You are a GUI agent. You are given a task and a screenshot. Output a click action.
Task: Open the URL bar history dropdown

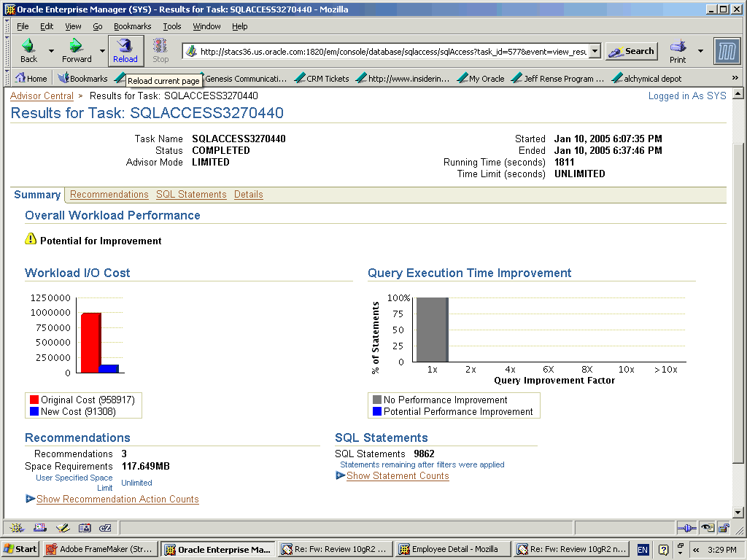click(595, 51)
